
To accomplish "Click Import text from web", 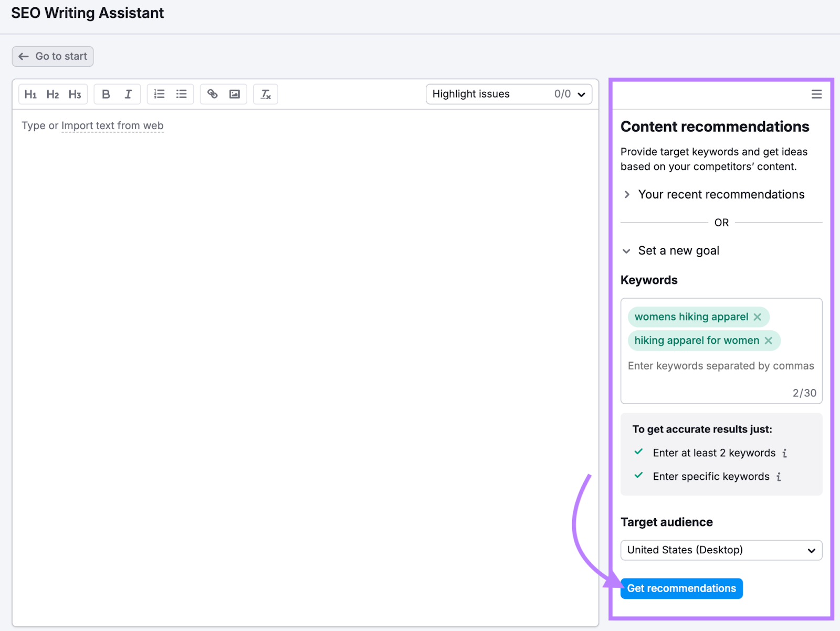I will click(x=112, y=125).
